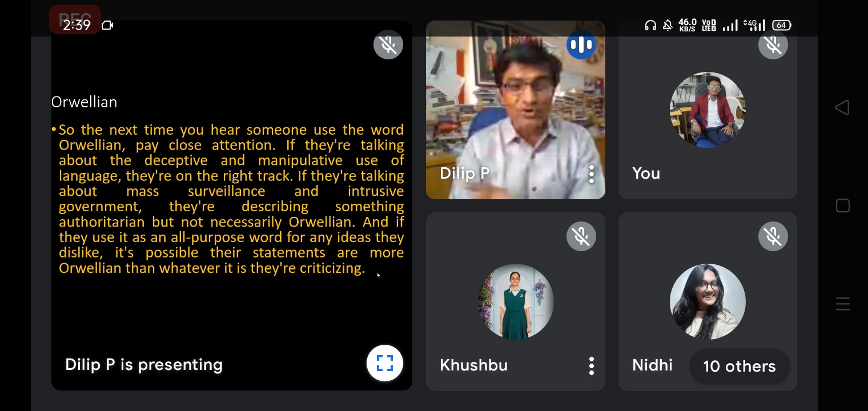Tap the muted microphone icon on your own tile
Image resolution: width=868 pixels, height=411 pixels.
point(773,45)
